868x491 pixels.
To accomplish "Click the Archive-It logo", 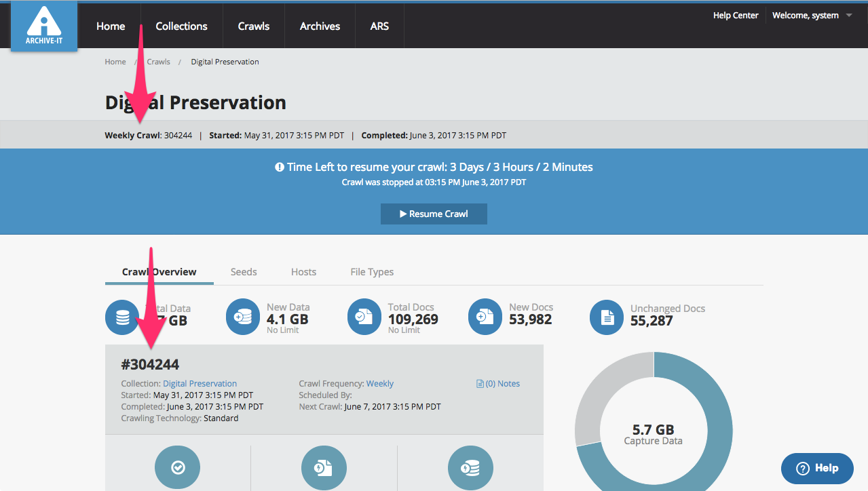I will tap(44, 26).
